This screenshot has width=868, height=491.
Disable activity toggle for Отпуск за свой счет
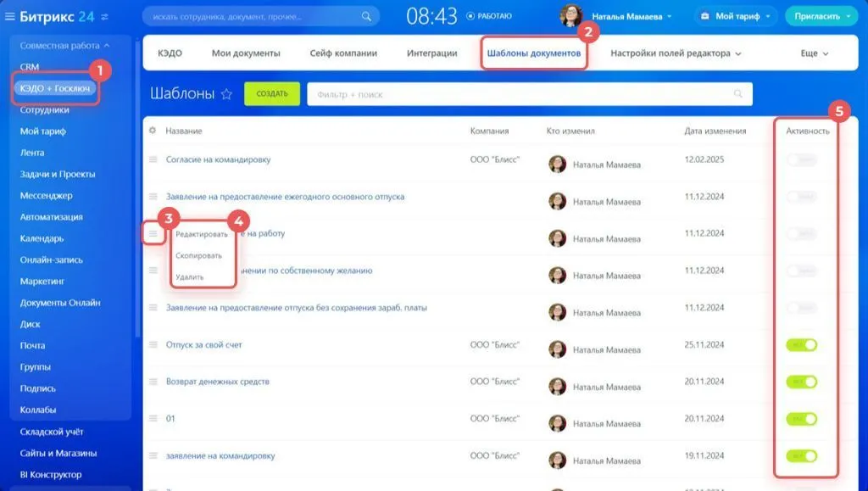[x=801, y=345]
